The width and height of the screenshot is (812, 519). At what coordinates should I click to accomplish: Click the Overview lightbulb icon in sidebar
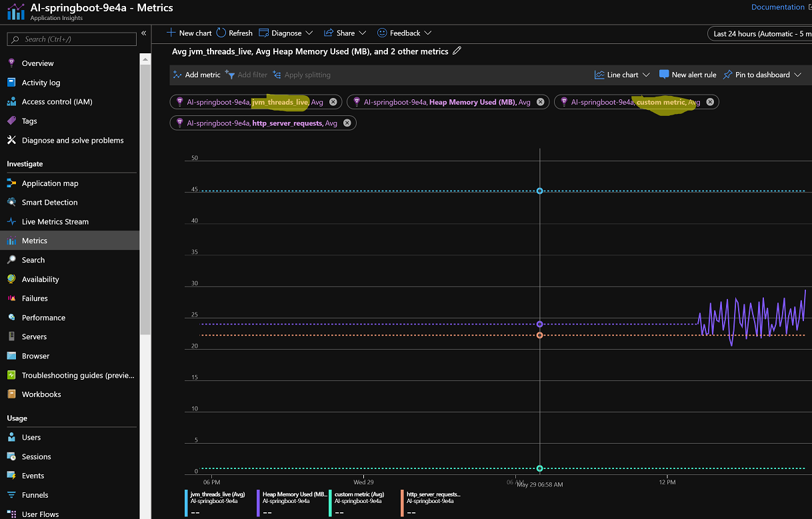(11, 63)
